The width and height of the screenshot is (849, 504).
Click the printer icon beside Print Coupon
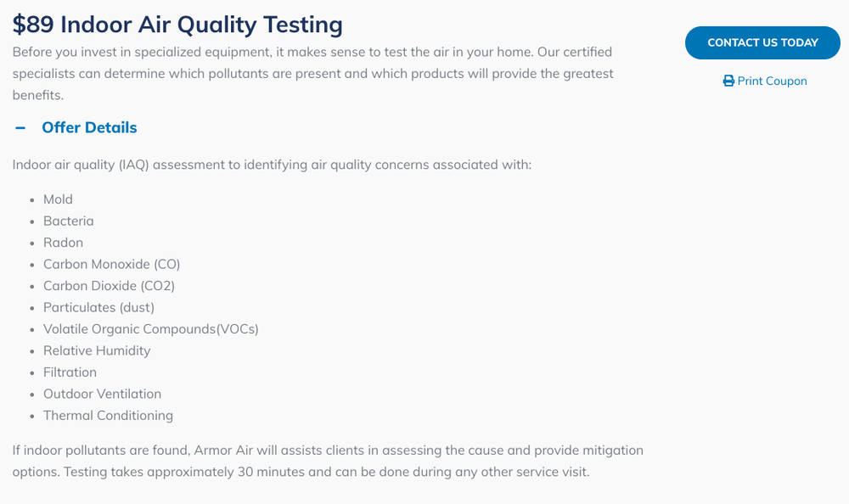pyautogui.click(x=728, y=81)
